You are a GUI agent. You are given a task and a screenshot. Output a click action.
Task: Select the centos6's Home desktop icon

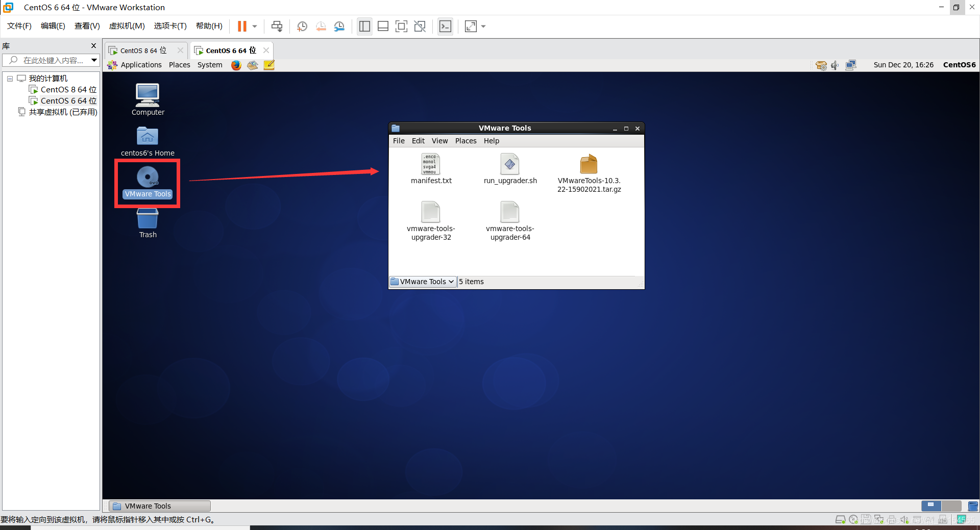click(x=148, y=141)
